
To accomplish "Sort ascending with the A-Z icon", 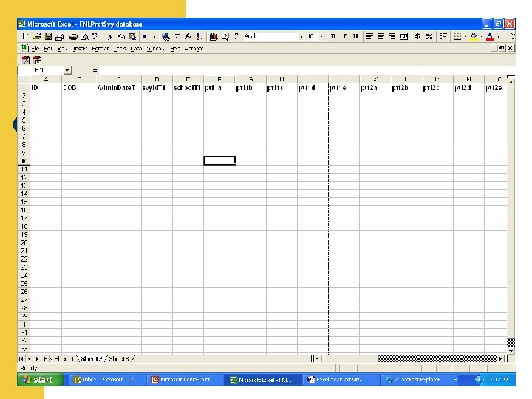I will pos(199,36).
